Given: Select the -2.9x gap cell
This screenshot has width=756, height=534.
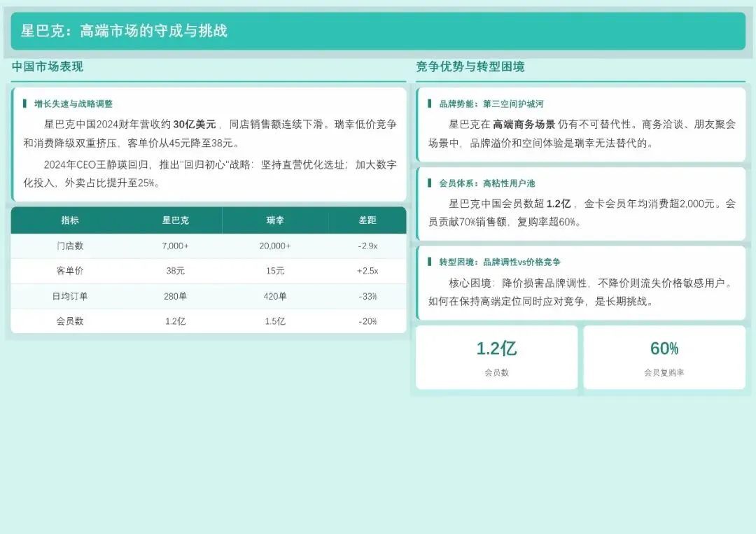Looking at the screenshot, I should 367,246.
